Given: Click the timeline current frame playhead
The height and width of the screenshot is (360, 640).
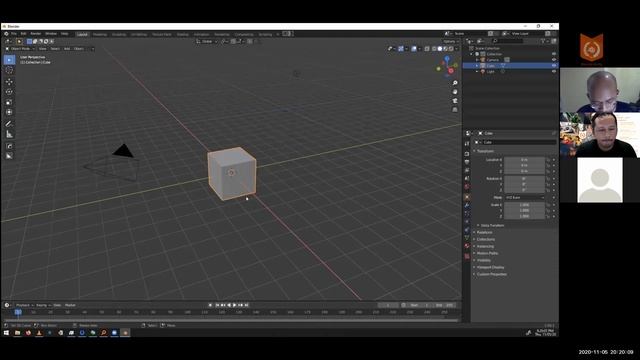Looking at the screenshot, I should point(18,312).
